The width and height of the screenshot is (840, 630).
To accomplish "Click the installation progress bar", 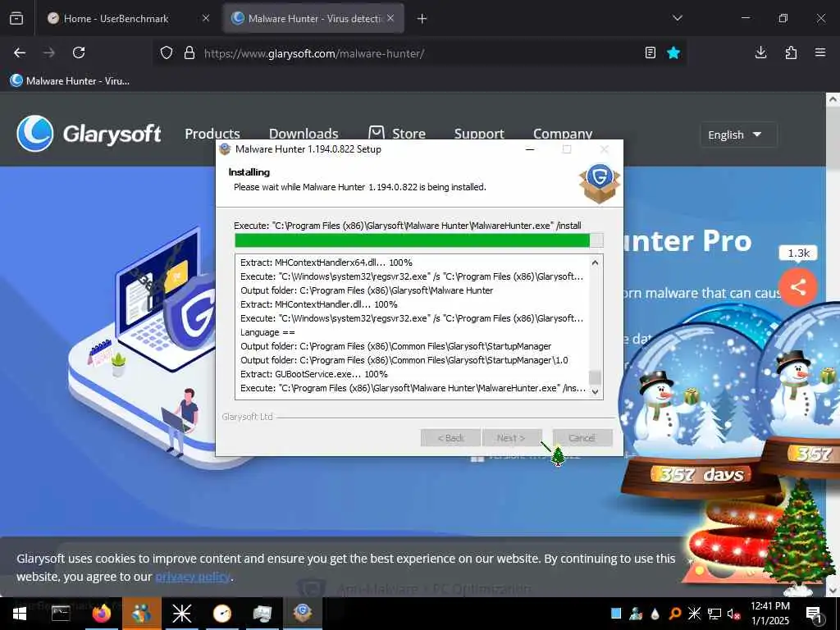I will [418, 240].
